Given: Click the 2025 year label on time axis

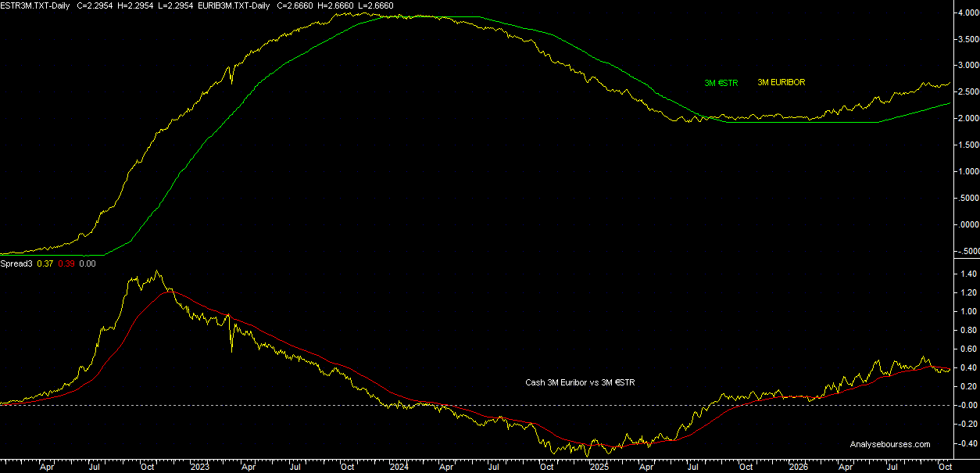Looking at the screenshot, I should (x=599, y=467).
